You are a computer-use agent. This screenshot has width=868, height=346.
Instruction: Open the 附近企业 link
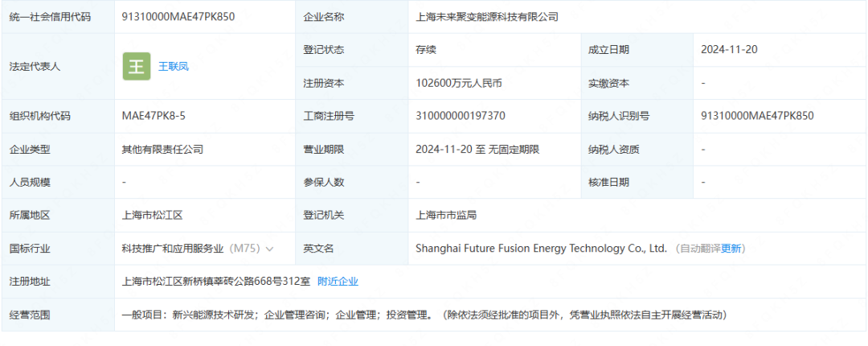338,281
